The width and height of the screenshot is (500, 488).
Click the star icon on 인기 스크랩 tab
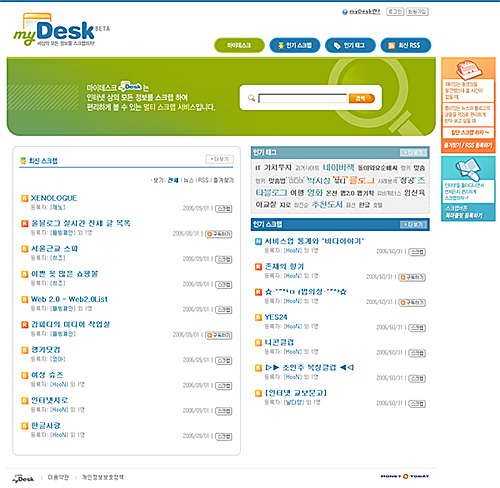281,46
